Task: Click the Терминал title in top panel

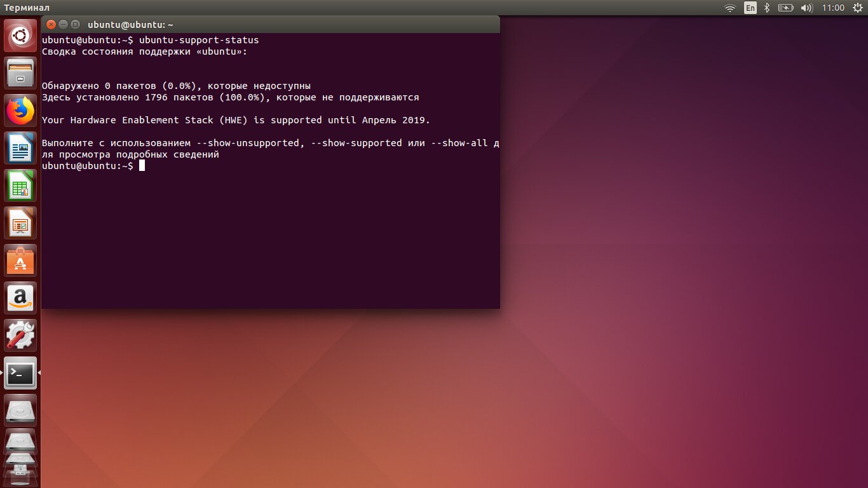Action: pyautogui.click(x=27, y=8)
